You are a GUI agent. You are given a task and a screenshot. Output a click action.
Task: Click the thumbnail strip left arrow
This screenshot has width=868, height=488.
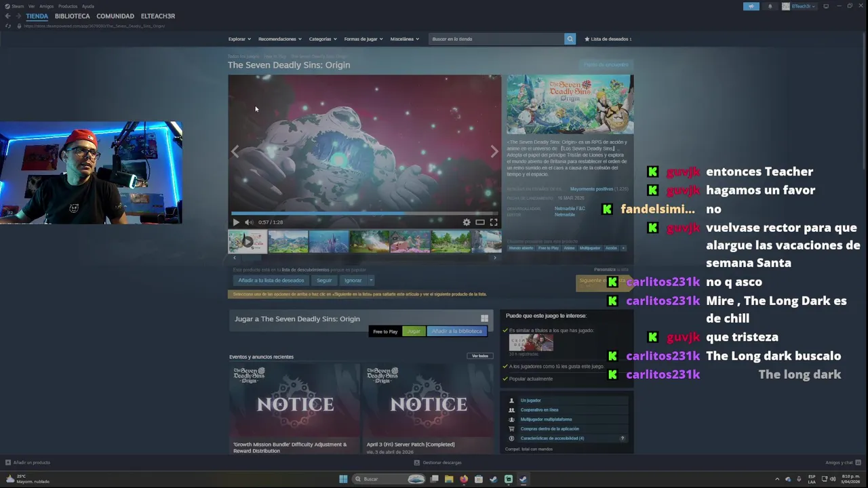pyautogui.click(x=235, y=258)
